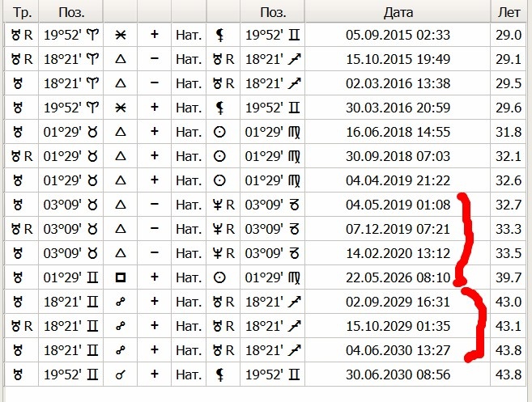The image size is (532, 402).
Task: Select the date 16.06.2018 14:55
Action: click(398, 132)
